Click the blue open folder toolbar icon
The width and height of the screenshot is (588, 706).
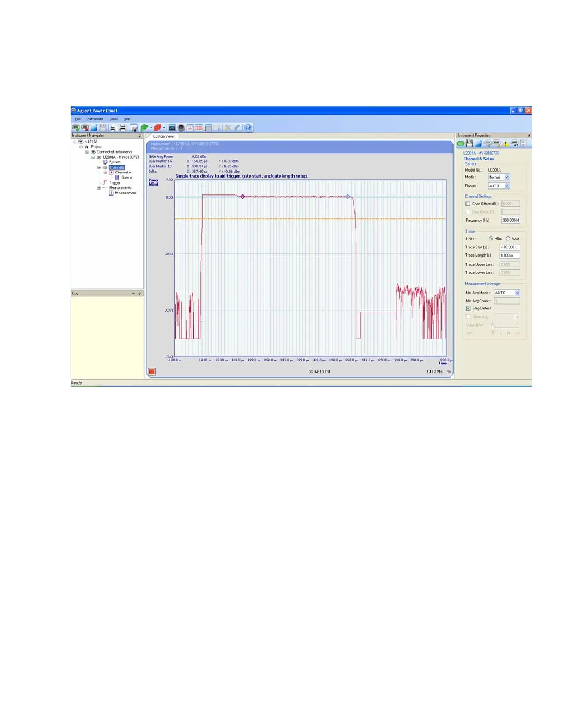coord(94,127)
